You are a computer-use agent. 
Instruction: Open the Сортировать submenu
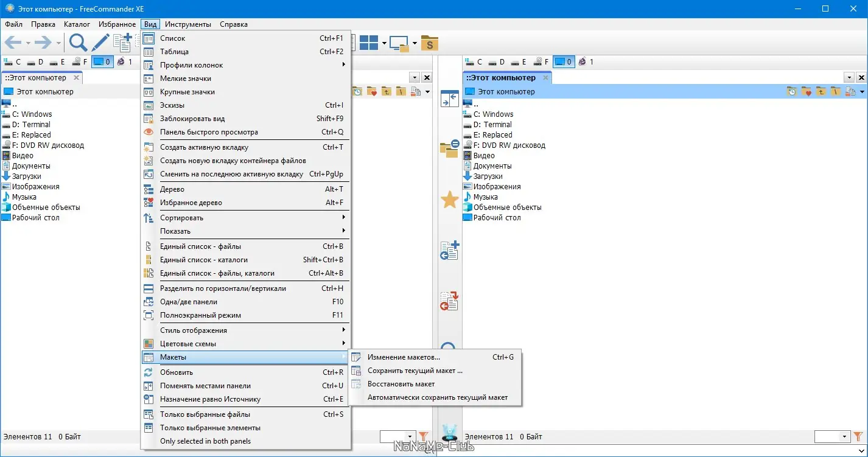[183, 217]
